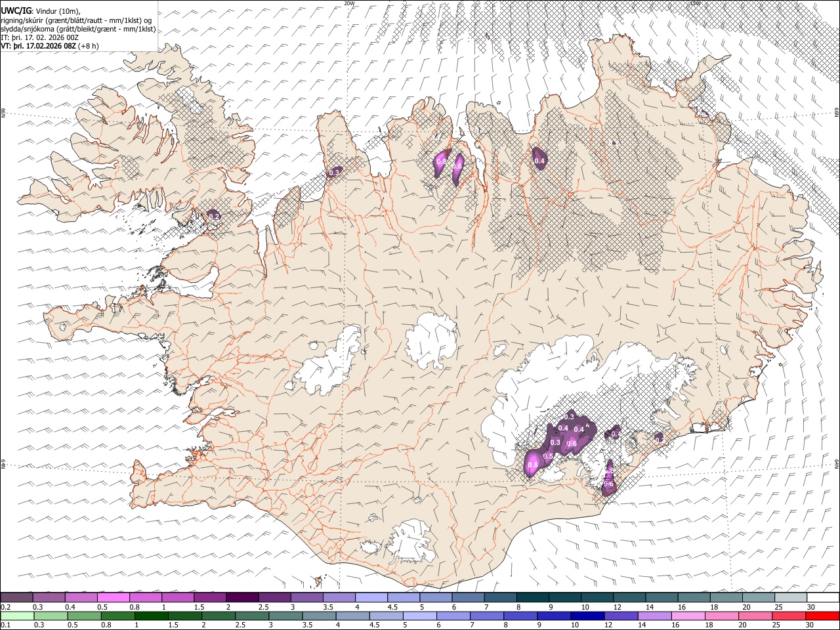Click the bright pink 0.5 swatch, top legend row
The width and height of the screenshot is (840, 630).
pos(114,597)
